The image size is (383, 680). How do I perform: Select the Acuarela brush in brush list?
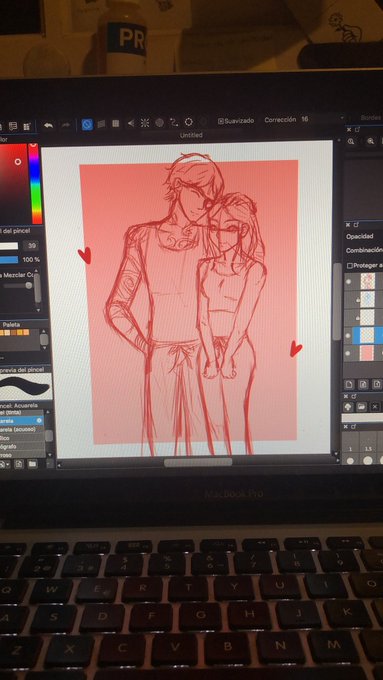coord(21,421)
